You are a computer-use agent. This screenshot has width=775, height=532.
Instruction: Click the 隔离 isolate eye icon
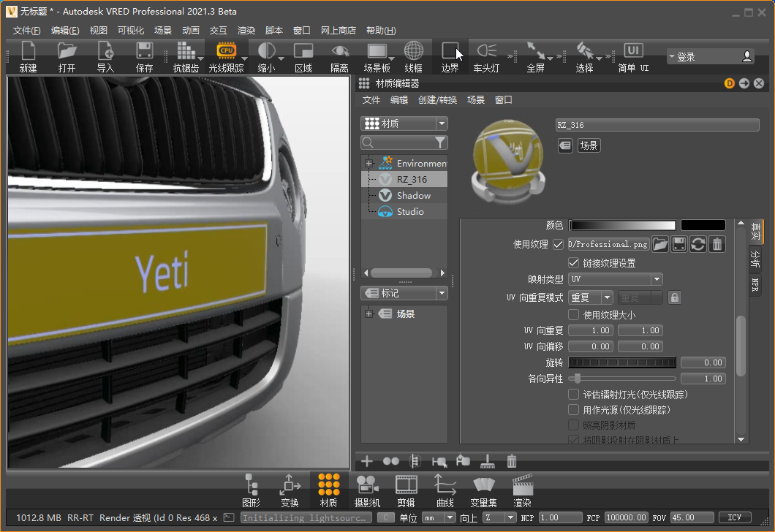[339, 57]
